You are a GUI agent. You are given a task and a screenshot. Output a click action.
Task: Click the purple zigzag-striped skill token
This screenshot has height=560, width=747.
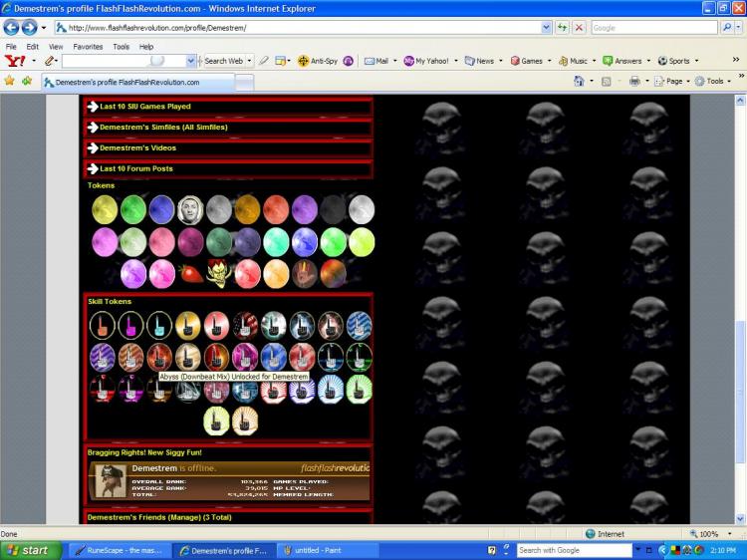102,357
